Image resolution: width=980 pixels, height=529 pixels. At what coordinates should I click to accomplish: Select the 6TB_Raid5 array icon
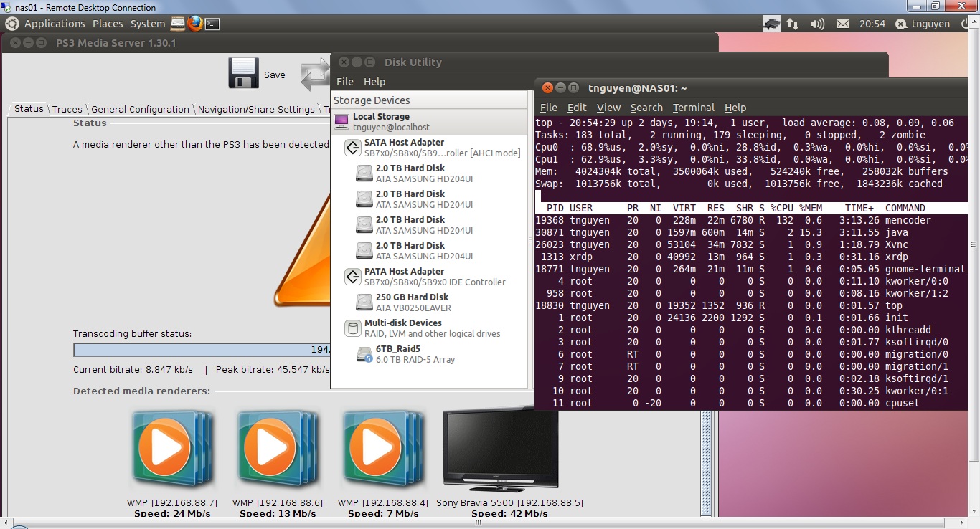[364, 354]
